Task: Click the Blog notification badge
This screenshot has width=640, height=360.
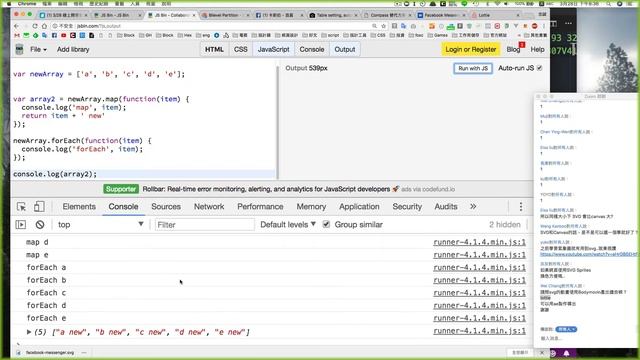Action: click(522, 44)
